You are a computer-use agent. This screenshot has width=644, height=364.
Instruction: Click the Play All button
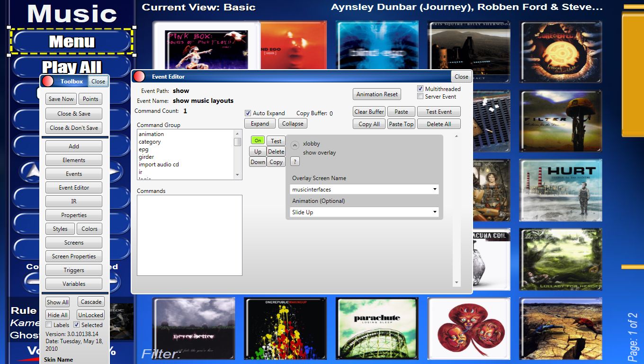click(72, 67)
